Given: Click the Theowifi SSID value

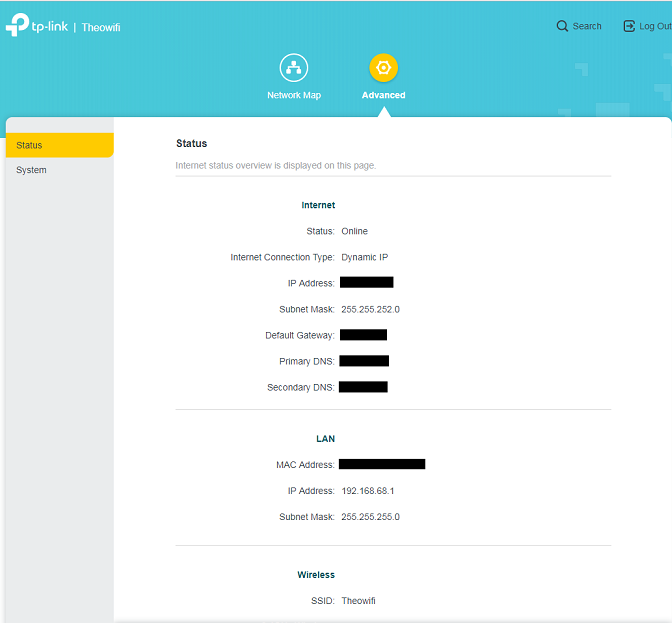Looking at the screenshot, I should tap(359, 601).
